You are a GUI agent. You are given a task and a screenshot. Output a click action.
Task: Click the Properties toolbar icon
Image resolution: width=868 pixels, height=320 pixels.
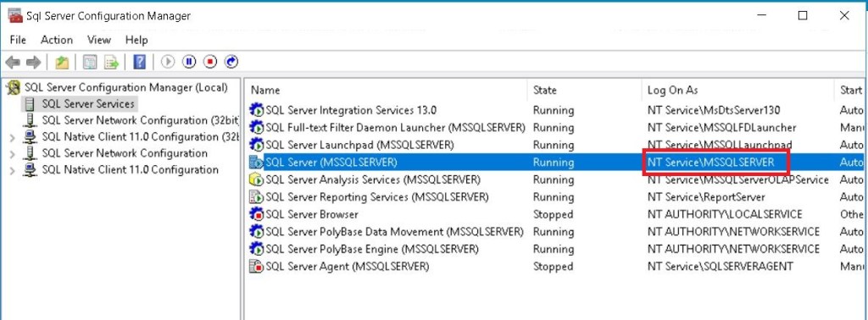90,62
